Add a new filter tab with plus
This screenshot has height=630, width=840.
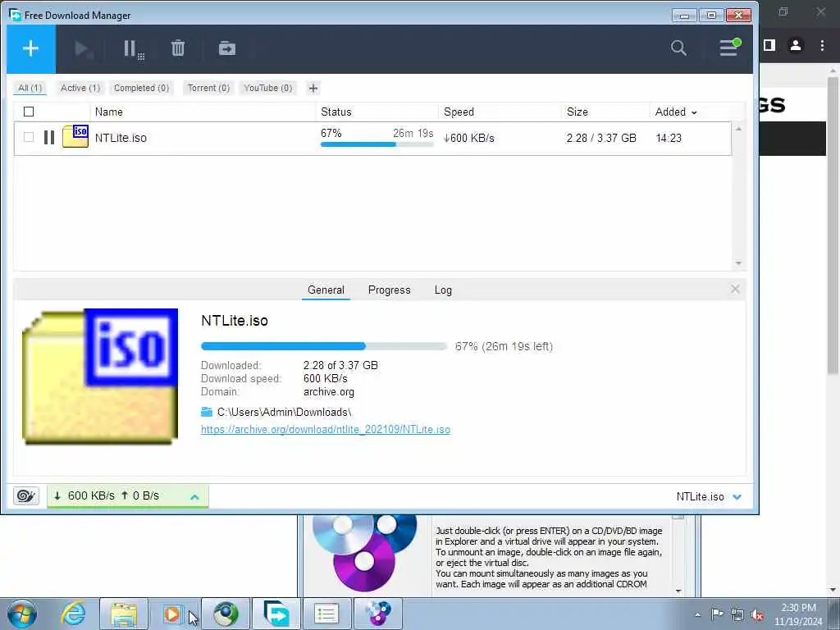point(313,88)
